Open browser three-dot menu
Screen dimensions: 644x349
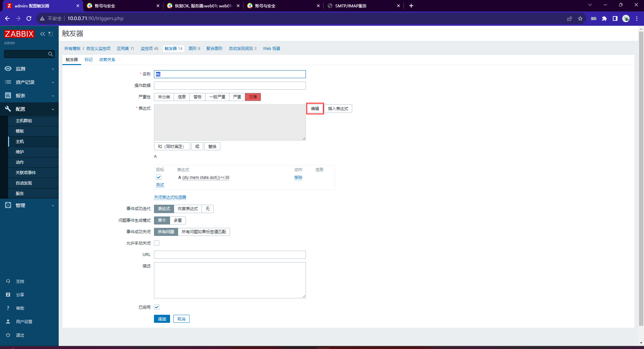pos(637,18)
